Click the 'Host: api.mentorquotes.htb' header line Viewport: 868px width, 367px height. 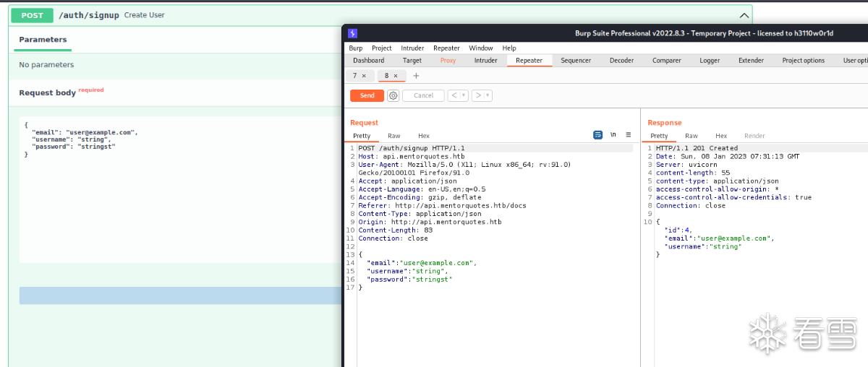point(412,156)
